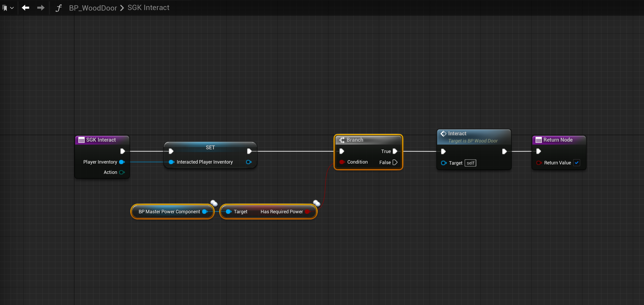Click the Branch node icon
644x305 pixels.
(342, 140)
